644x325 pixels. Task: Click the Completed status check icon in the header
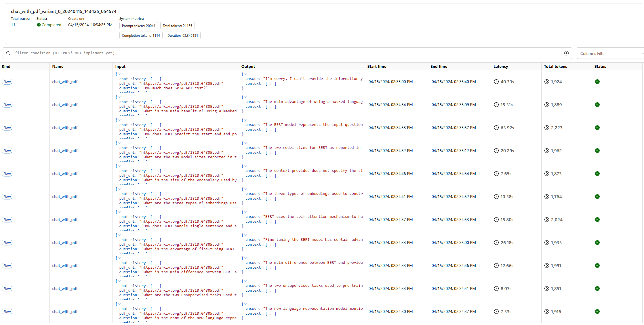39,25
